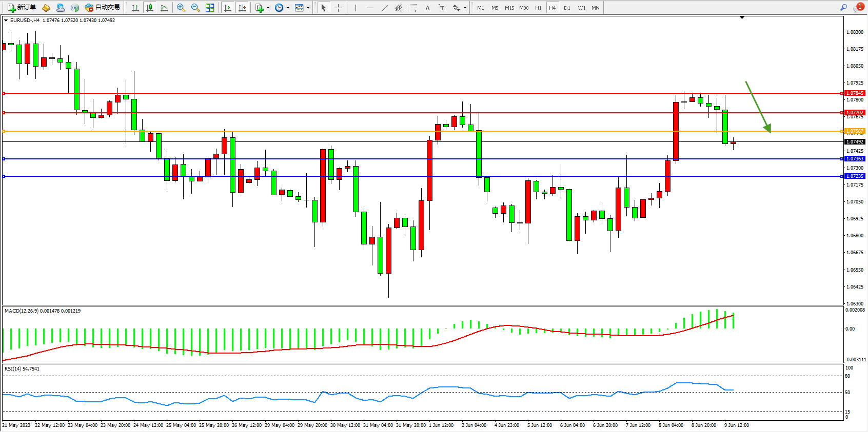Switch to the M15 timeframe

509,8
